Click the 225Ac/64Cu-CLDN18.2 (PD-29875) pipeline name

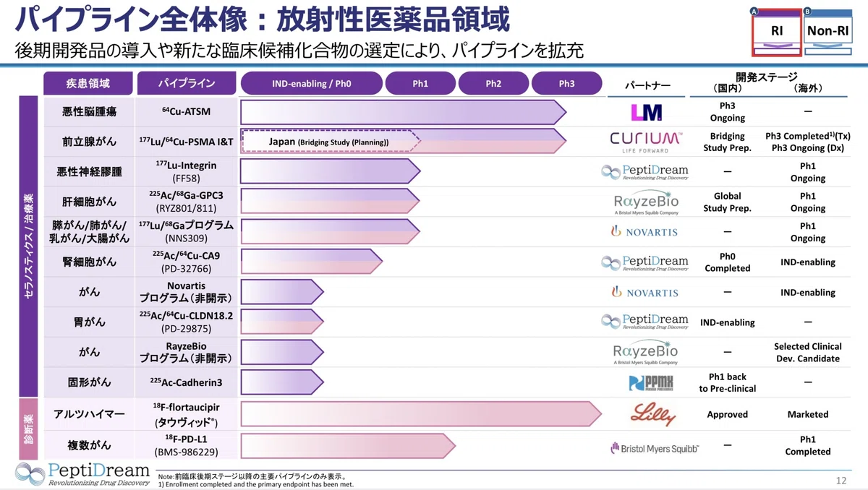click(186, 322)
